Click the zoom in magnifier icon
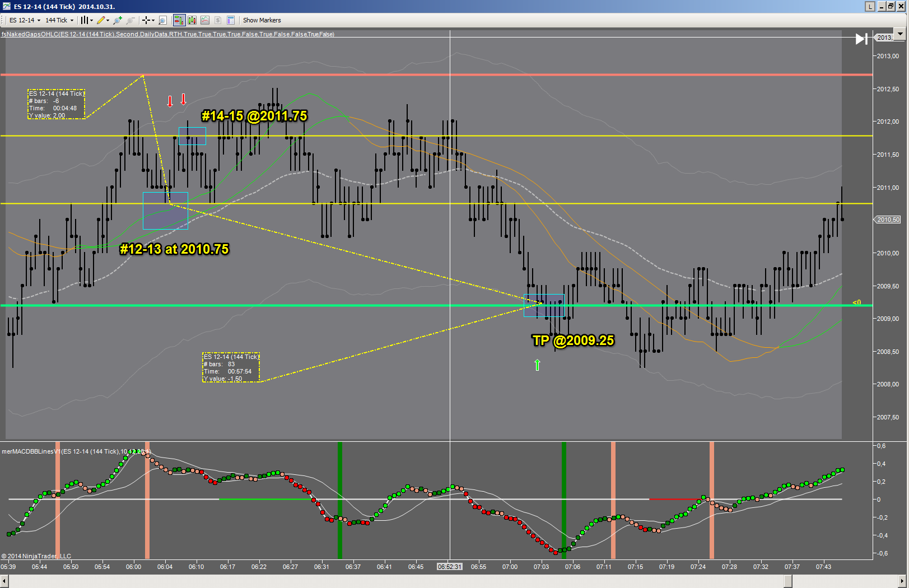Screen dimensions: 909x588 pyautogui.click(x=118, y=20)
